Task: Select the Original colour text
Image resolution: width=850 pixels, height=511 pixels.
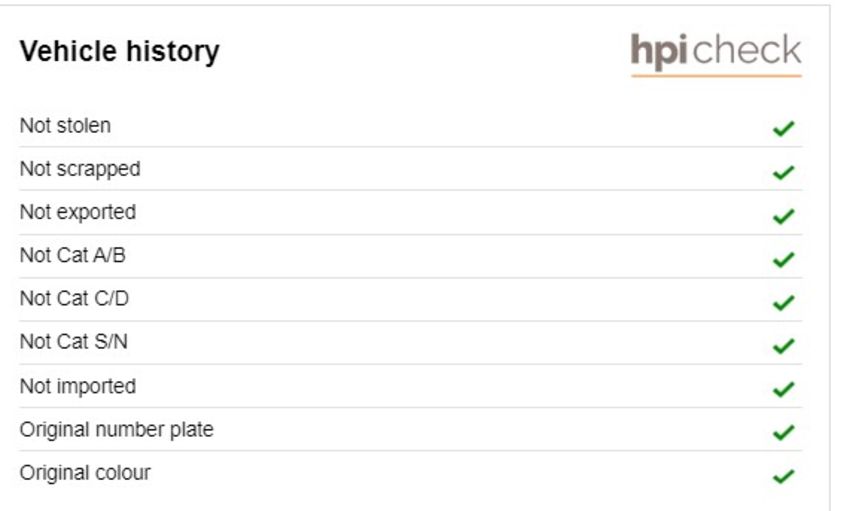Action: tap(85, 473)
